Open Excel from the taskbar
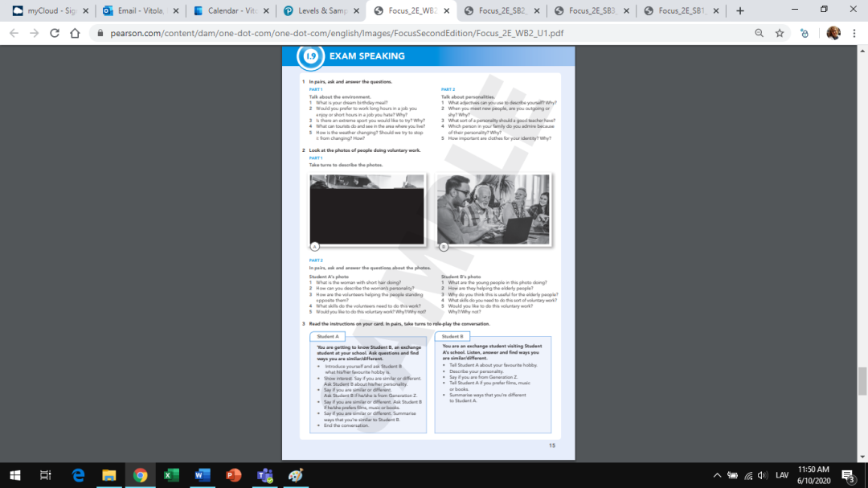This screenshot has height=488, width=868. pos(171,475)
